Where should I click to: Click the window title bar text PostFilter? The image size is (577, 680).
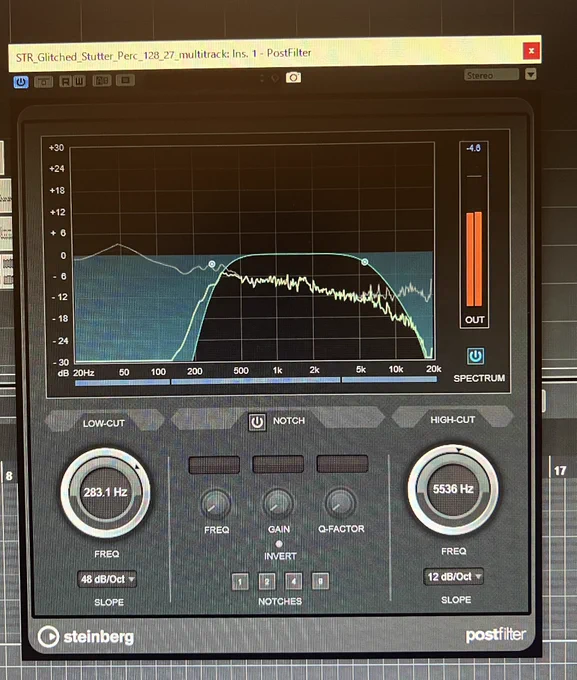289,53
